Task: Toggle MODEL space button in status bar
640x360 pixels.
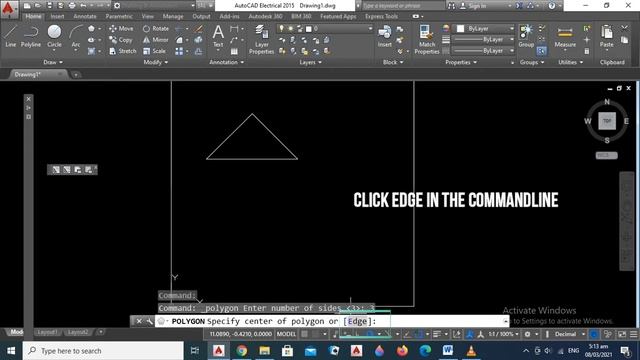Action: 286,334
